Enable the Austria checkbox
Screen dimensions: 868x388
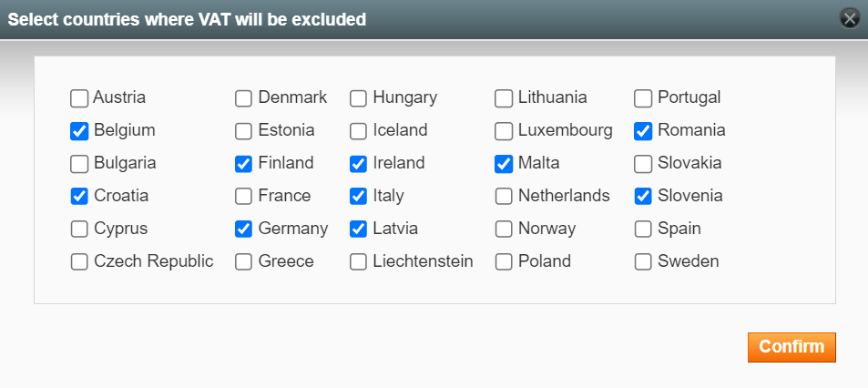pos(79,98)
